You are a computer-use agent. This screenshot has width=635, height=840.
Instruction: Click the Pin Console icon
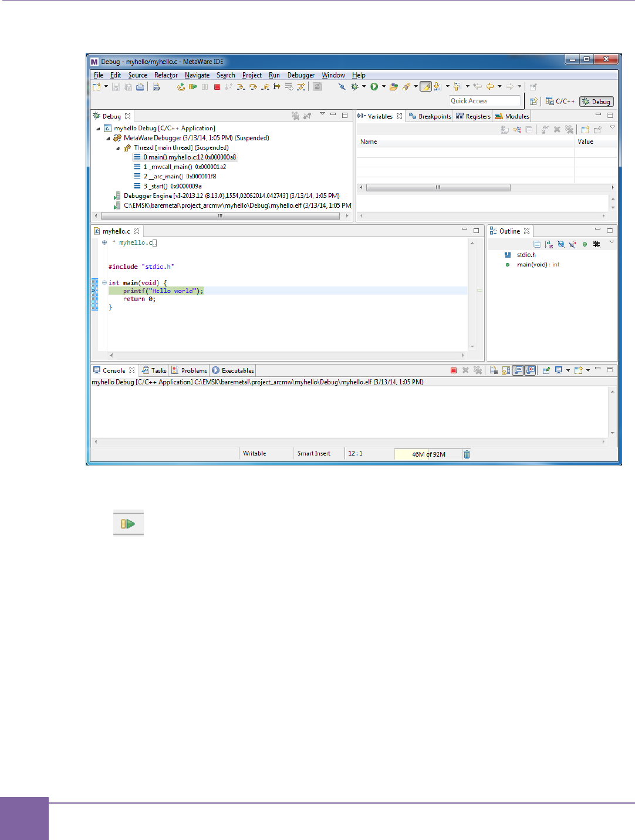tap(546, 370)
